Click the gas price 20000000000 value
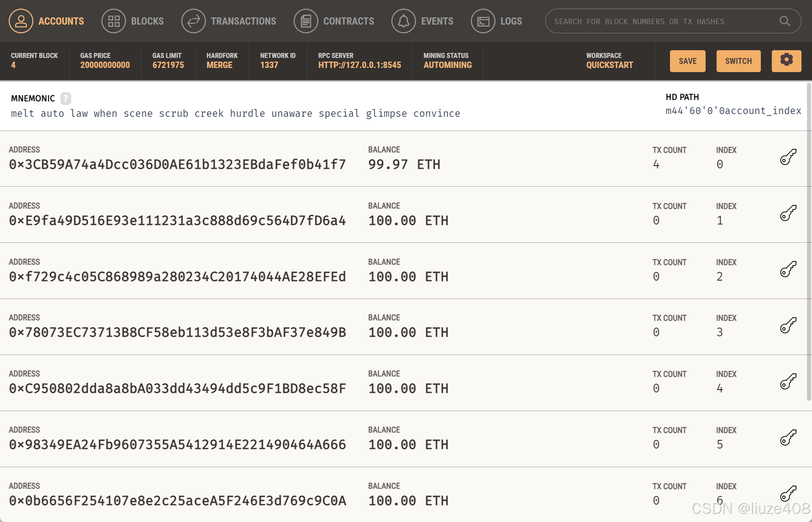 (x=105, y=65)
